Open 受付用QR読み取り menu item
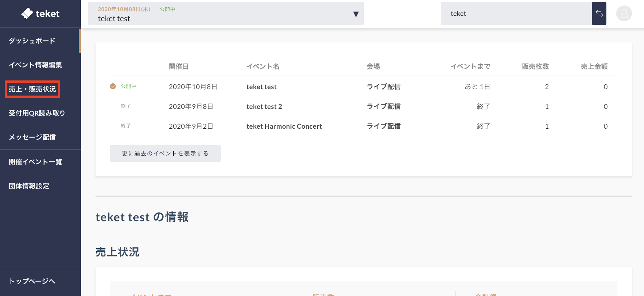The height and width of the screenshot is (296, 644). point(37,113)
